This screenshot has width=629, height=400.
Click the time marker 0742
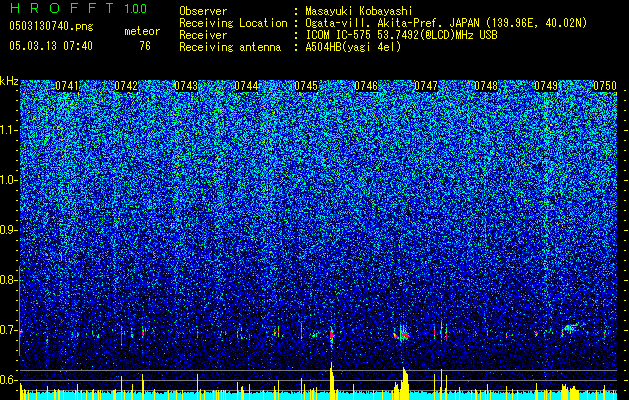point(126,86)
